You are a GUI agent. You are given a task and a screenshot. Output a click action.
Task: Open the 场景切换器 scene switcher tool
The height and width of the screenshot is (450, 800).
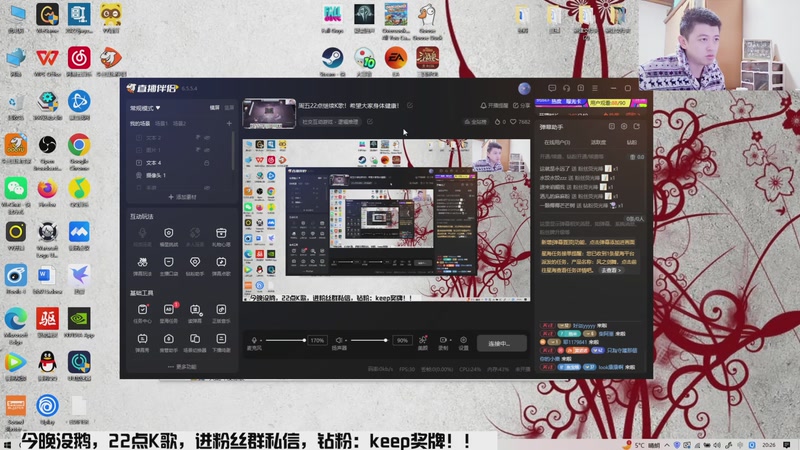pos(195,343)
